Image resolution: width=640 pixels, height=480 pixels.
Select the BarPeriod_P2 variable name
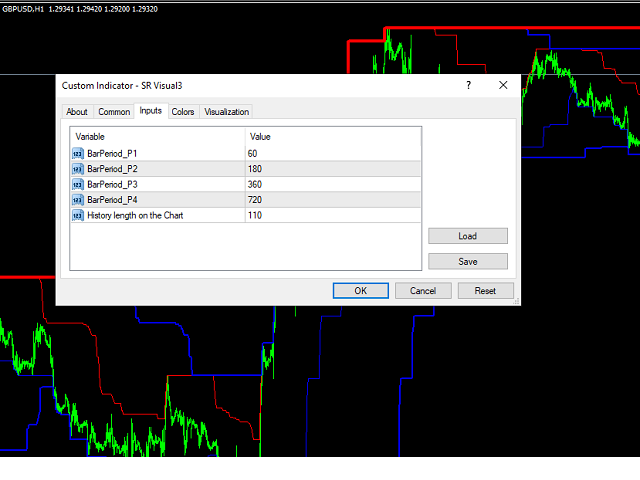(x=112, y=169)
